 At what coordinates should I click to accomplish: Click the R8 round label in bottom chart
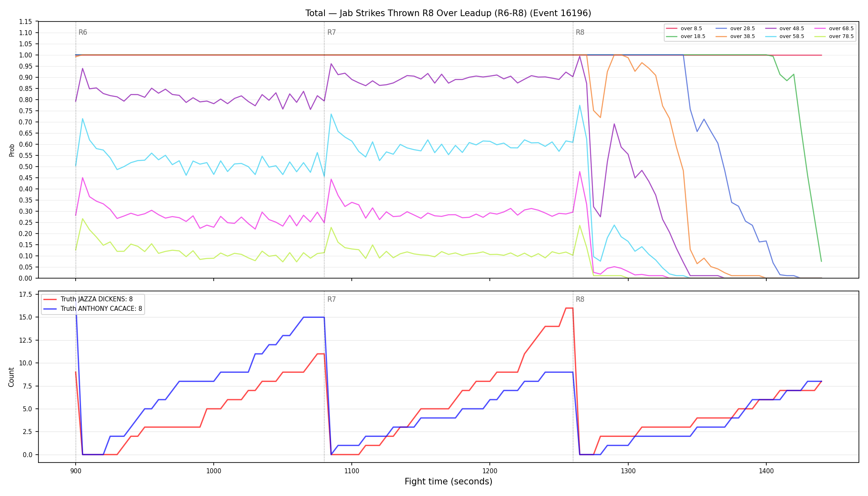pyautogui.click(x=580, y=299)
